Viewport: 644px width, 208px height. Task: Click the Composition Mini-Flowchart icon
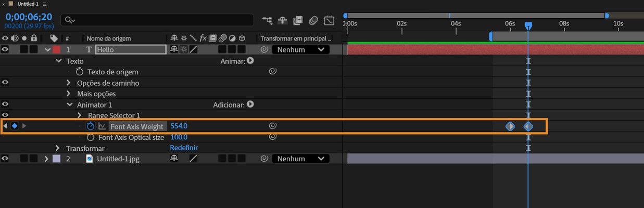pos(267,21)
